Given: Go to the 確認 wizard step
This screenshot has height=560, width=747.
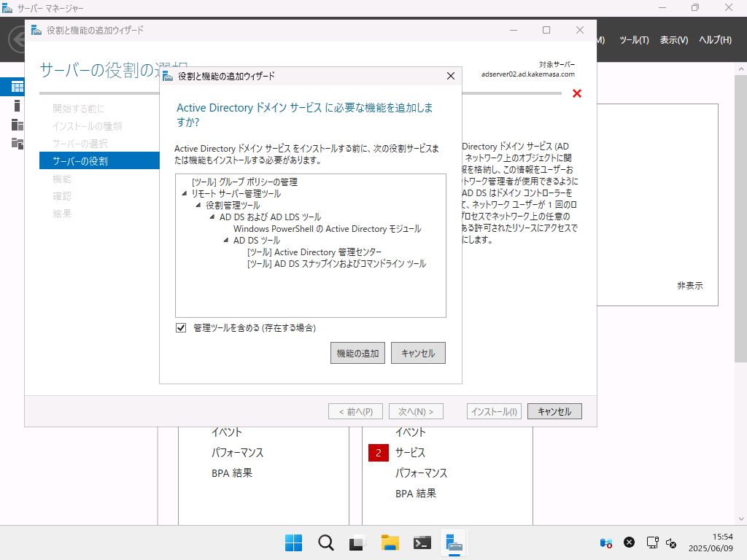Looking at the screenshot, I should point(62,196).
